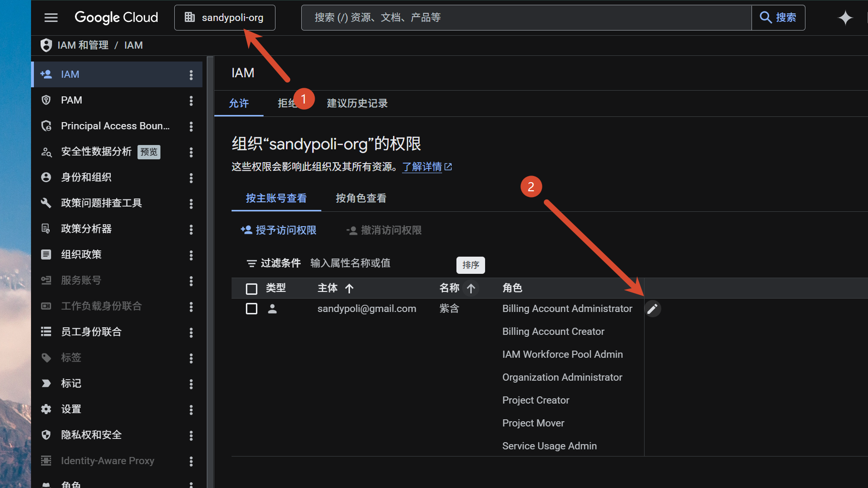
Task: Click Billing Account Creator role
Action: pos(553,332)
